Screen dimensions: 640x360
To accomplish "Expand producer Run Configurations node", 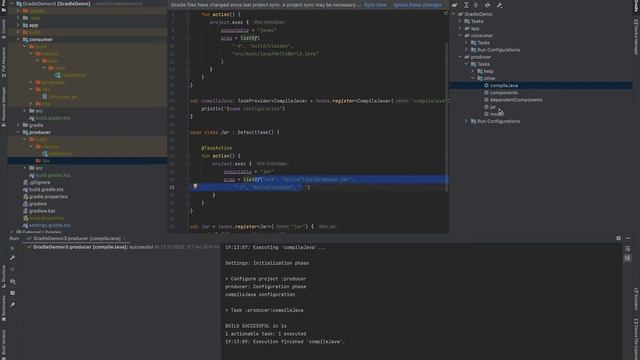I will [467, 121].
